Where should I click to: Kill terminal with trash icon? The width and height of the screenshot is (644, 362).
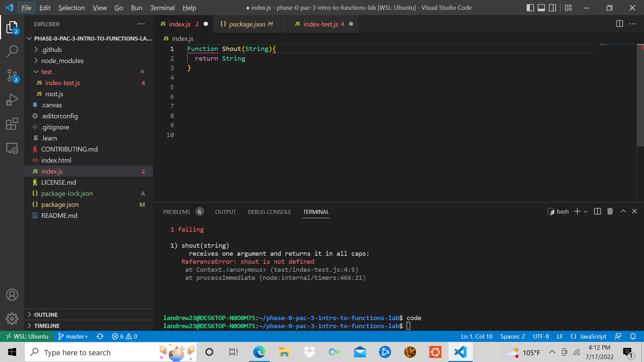[x=610, y=212]
